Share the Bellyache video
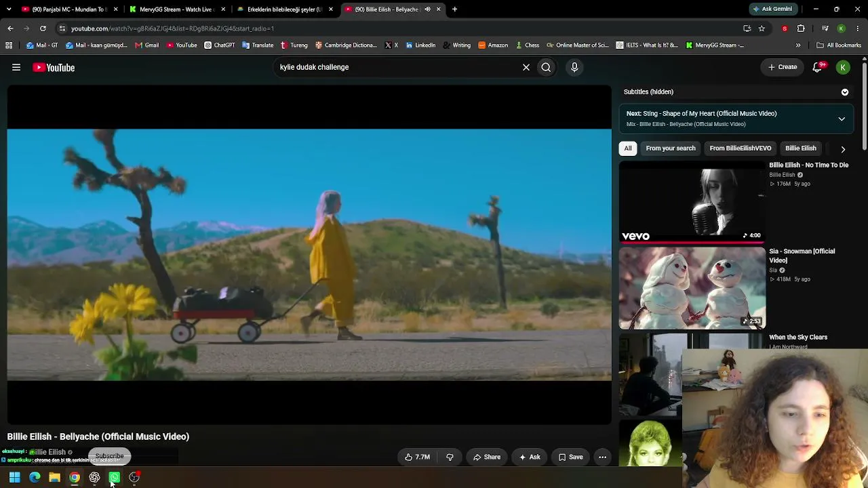The width and height of the screenshot is (868, 488). click(x=486, y=457)
